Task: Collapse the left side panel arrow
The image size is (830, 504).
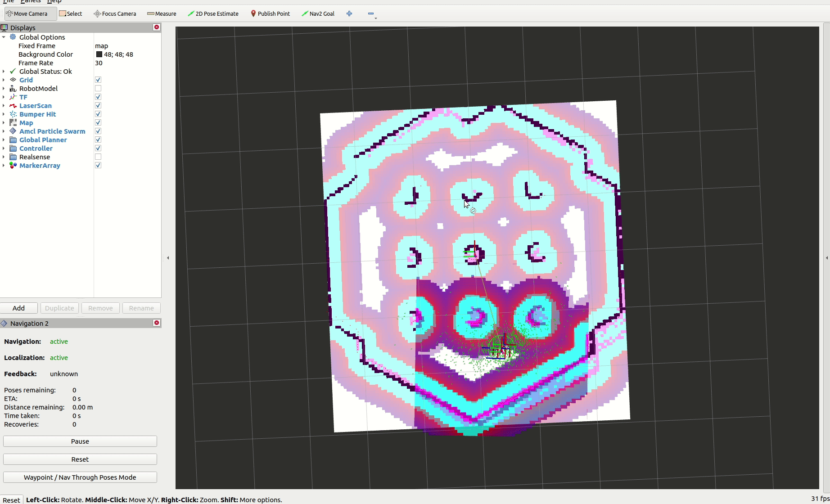Action: (x=168, y=258)
